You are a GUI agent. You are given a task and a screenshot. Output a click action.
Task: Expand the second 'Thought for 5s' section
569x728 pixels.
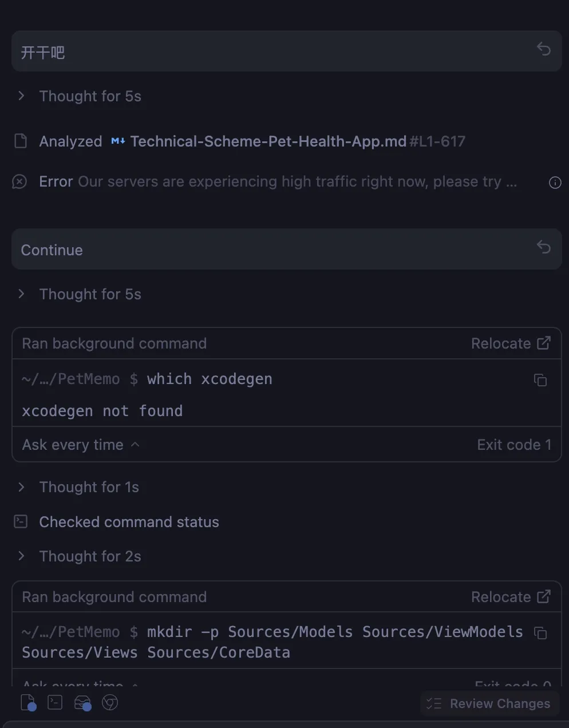tap(22, 294)
